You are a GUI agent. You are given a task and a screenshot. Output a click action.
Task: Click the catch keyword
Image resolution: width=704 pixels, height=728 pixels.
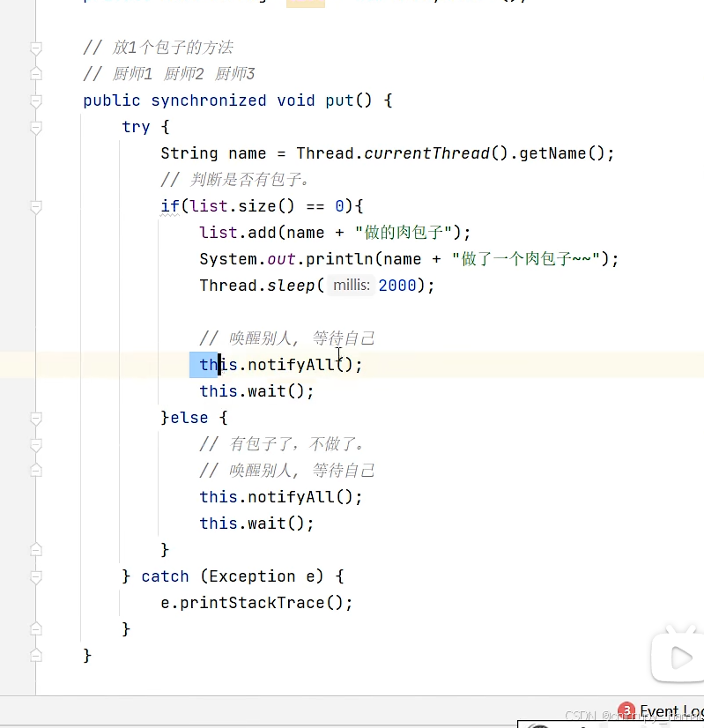pyautogui.click(x=165, y=576)
